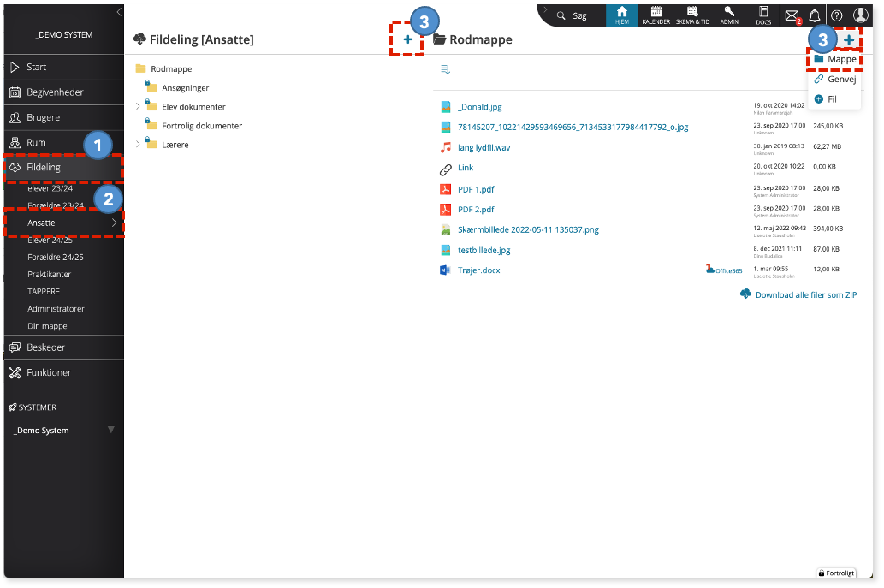Click the search magnifier icon
The width and height of the screenshot is (884, 588).
tap(561, 15)
